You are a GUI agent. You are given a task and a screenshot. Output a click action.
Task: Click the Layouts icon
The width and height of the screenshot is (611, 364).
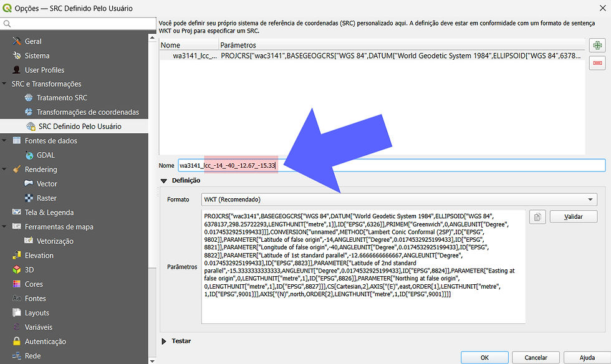(x=16, y=312)
